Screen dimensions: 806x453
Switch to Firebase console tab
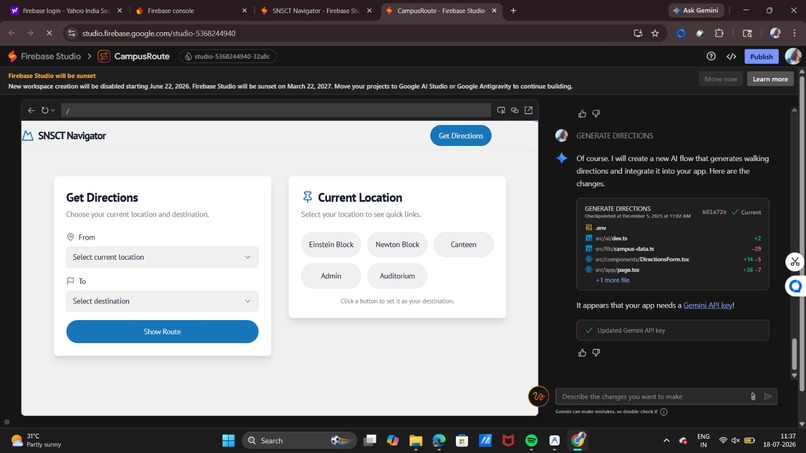pyautogui.click(x=191, y=10)
